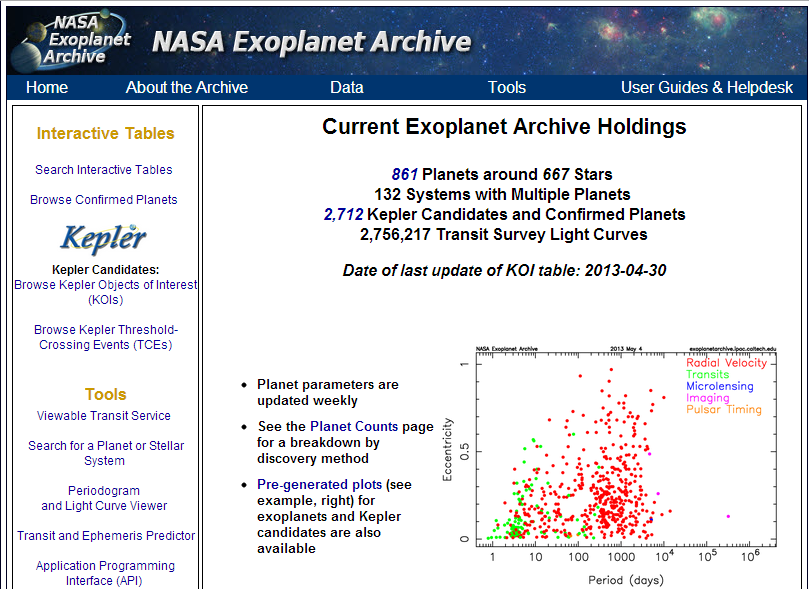This screenshot has width=809, height=589.
Task: Click the Current Exoplanet Archive Holdings heading
Action: [504, 126]
